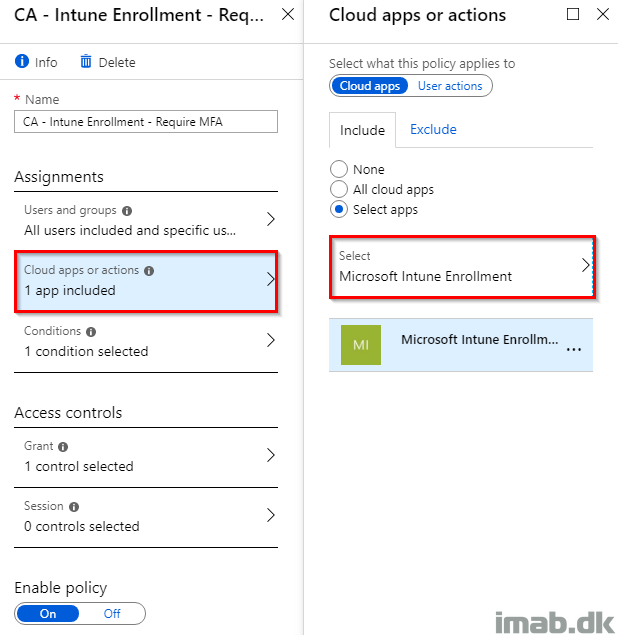This screenshot has height=635, width=618.
Task: Click the Grant info icon
Action: pos(63,447)
